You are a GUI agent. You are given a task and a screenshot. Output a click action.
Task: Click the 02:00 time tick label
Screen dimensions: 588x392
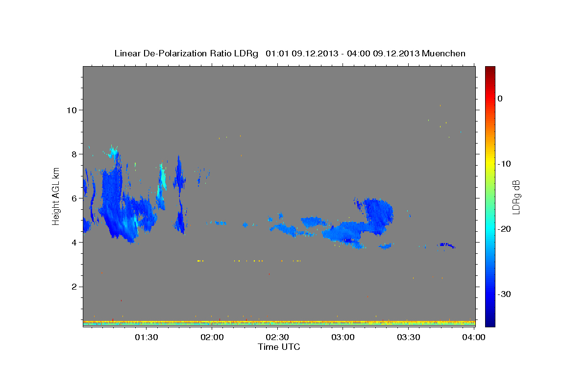(x=212, y=337)
